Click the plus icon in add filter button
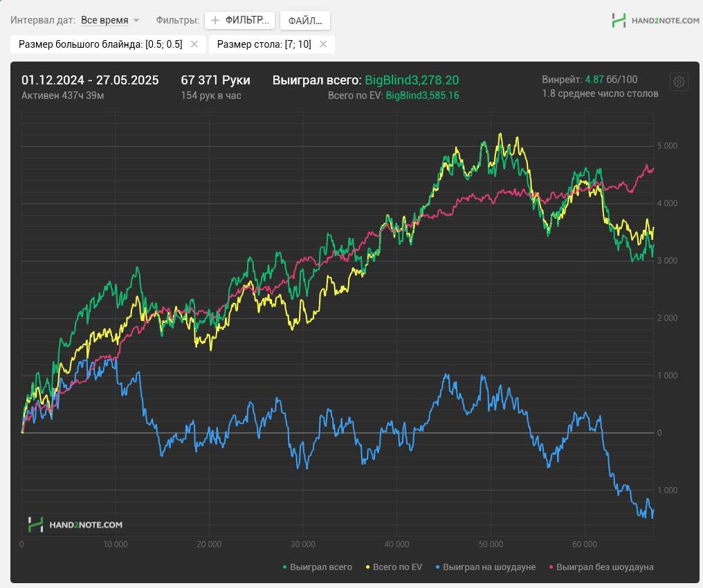703x588 pixels. pyautogui.click(x=215, y=20)
